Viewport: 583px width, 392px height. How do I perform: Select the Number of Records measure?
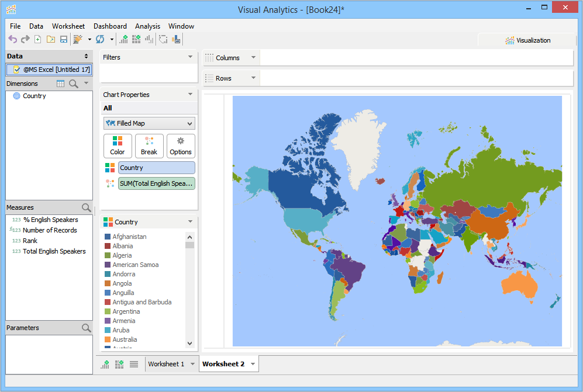click(x=50, y=230)
